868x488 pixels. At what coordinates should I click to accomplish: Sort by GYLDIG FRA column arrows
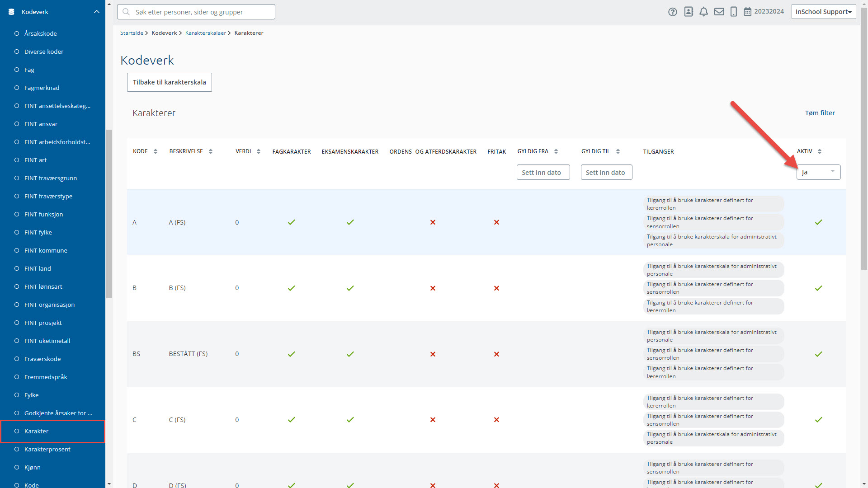pos(556,151)
